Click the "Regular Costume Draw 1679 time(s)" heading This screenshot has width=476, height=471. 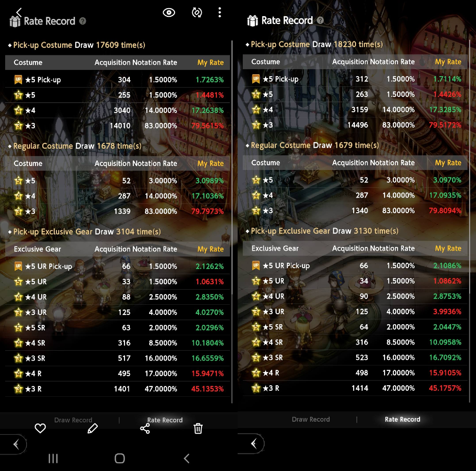point(315,145)
